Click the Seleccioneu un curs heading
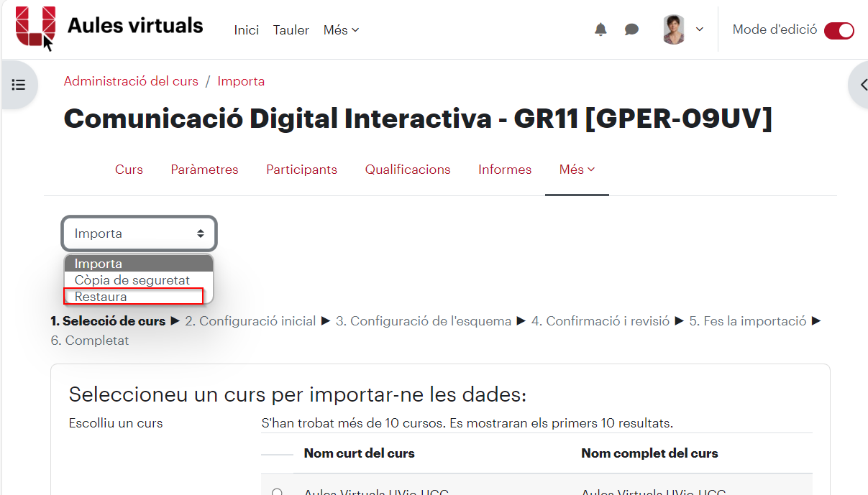 (298, 394)
